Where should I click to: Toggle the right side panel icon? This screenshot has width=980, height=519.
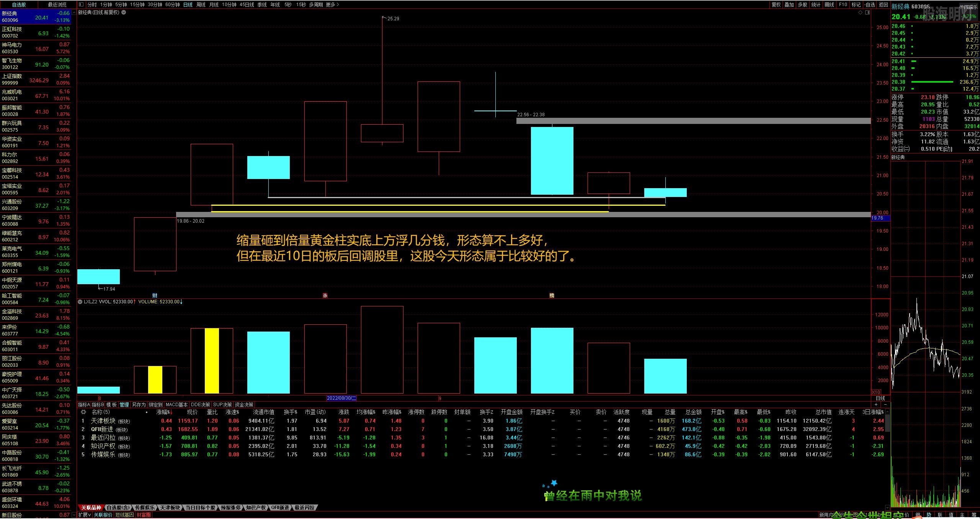click(867, 13)
